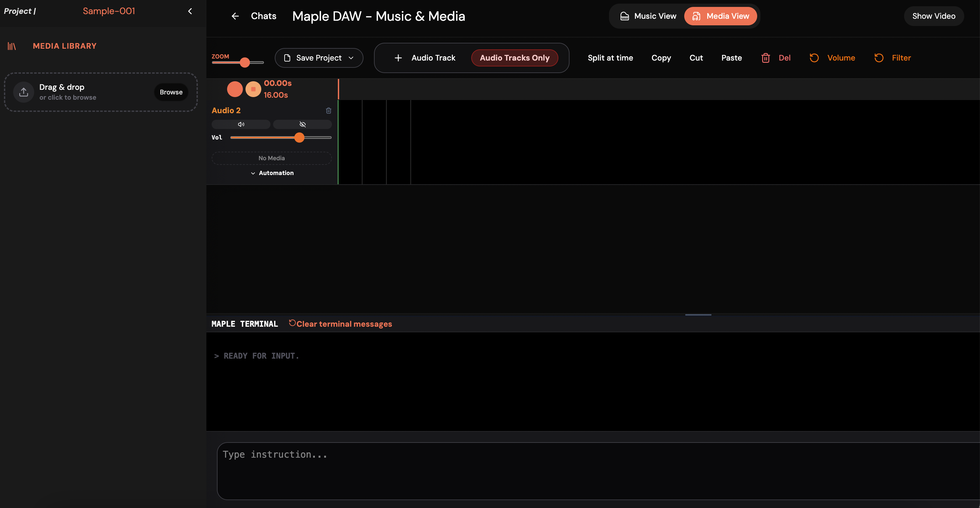This screenshot has width=980, height=508.
Task: Click the Browse button in media library
Action: click(x=171, y=92)
